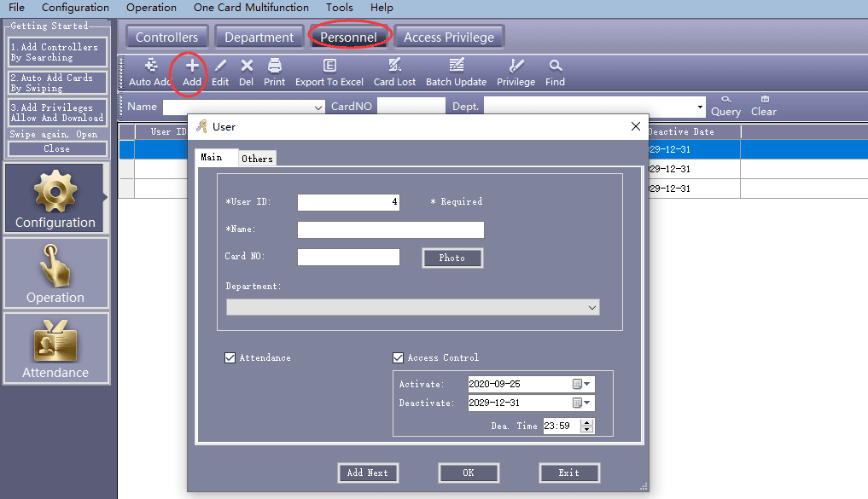Open the Configuration menu in menu bar
The image size is (868, 499).
(x=75, y=7)
